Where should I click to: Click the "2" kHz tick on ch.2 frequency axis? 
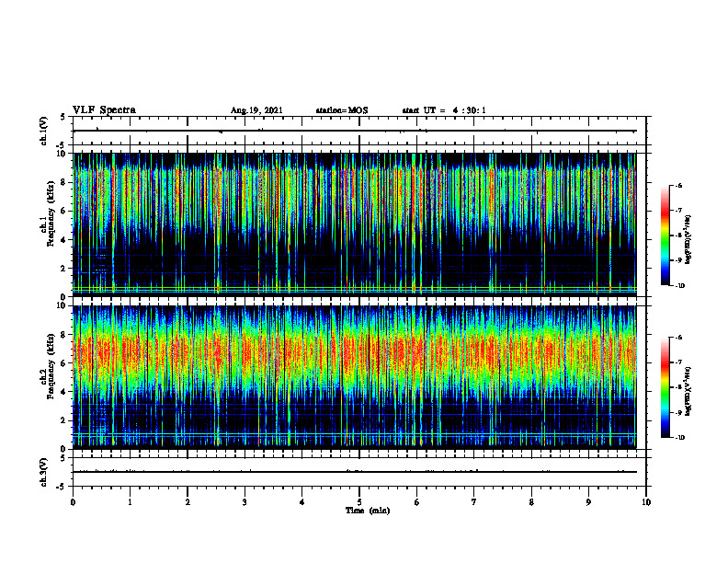click(65, 420)
